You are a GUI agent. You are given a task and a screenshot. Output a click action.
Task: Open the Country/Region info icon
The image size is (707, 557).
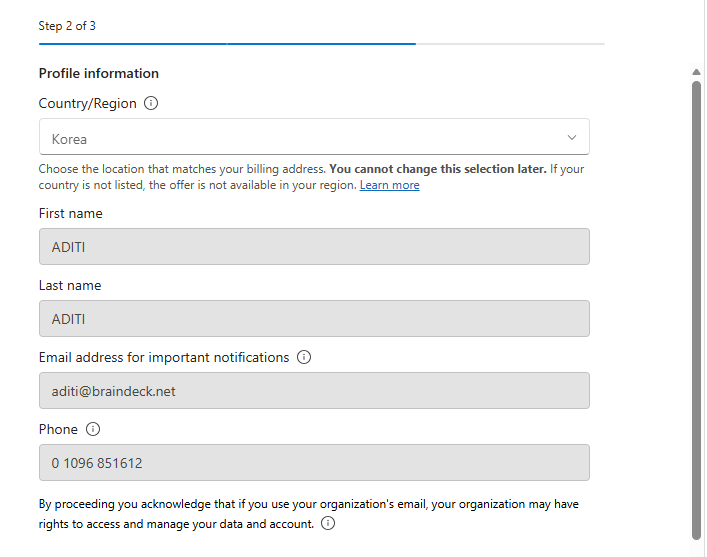(x=151, y=103)
